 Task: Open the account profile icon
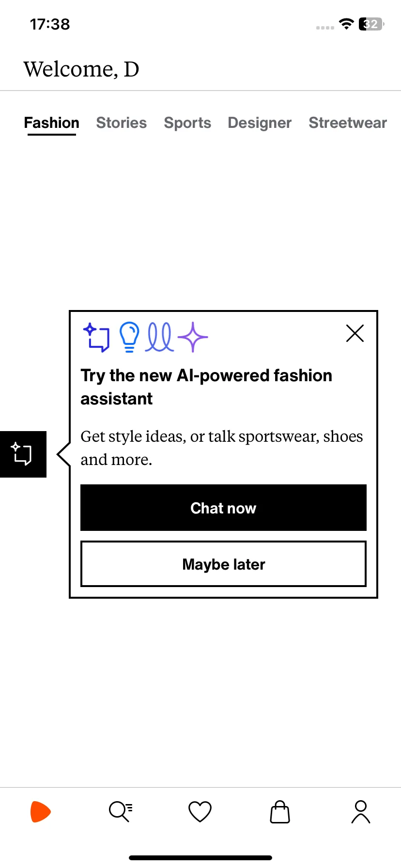(x=361, y=812)
